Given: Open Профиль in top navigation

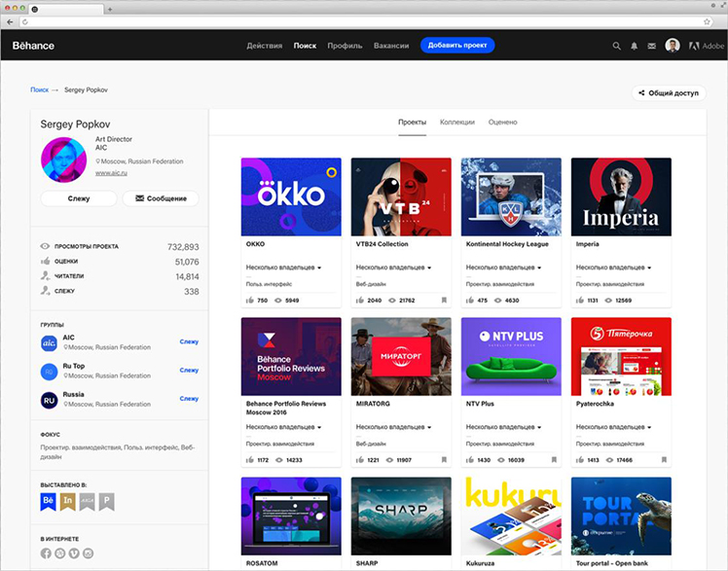Looking at the screenshot, I should [x=345, y=46].
